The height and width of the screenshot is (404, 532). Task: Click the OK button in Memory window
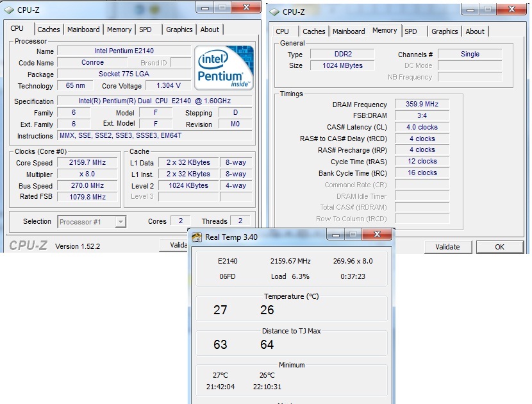(499, 247)
